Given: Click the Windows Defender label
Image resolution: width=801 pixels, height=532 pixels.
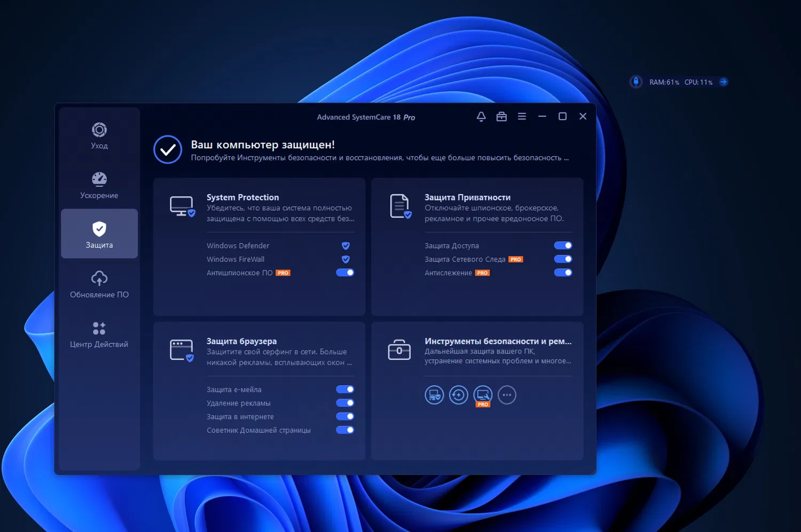Looking at the screenshot, I should [x=238, y=246].
